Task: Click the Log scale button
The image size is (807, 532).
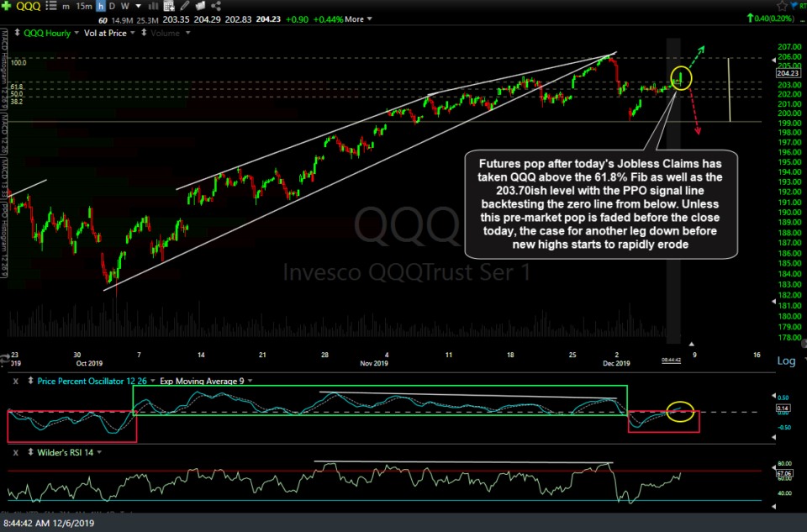Action: (x=785, y=360)
